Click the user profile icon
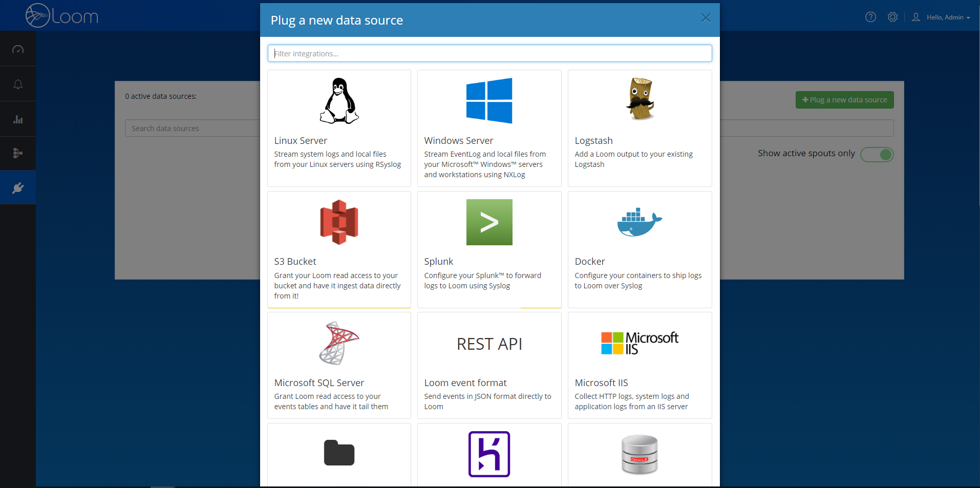 click(916, 17)
